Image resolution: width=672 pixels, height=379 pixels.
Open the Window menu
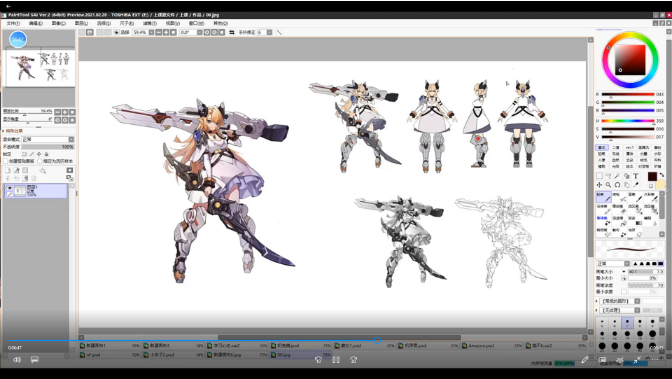(x=196, y=23)
